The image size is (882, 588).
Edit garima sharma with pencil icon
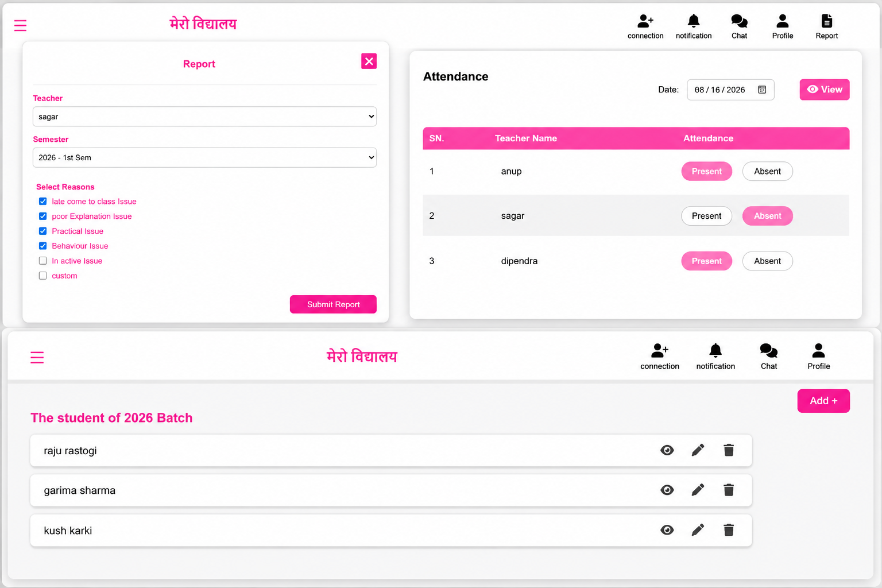[x=698, y=490]
